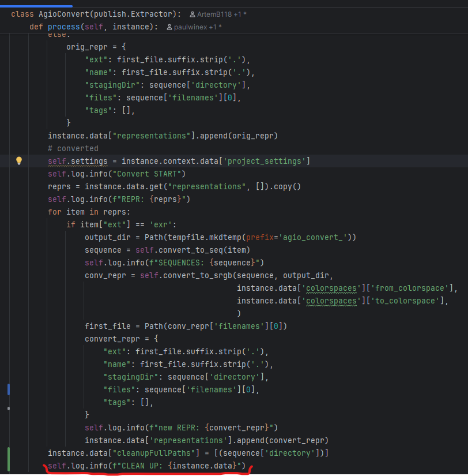Click the underlined self.settings attribute
468x476 pixels.
78,162
